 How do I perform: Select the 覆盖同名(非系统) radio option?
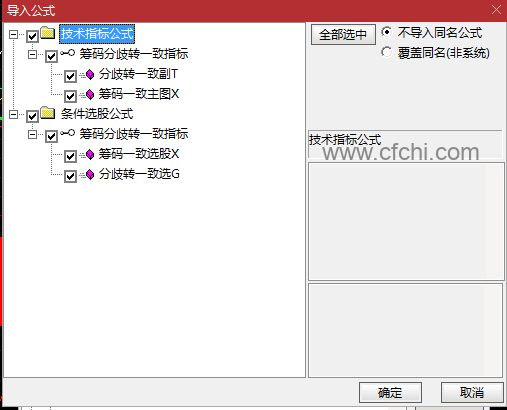pos(386,52)
